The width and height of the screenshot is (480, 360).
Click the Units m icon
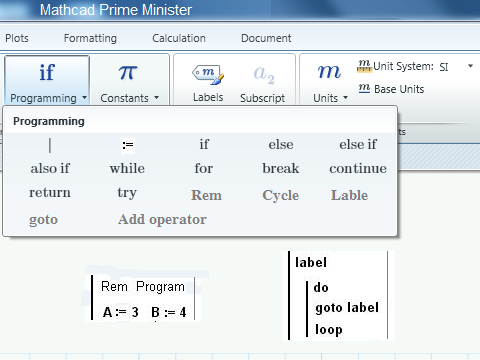pos(329,71)
